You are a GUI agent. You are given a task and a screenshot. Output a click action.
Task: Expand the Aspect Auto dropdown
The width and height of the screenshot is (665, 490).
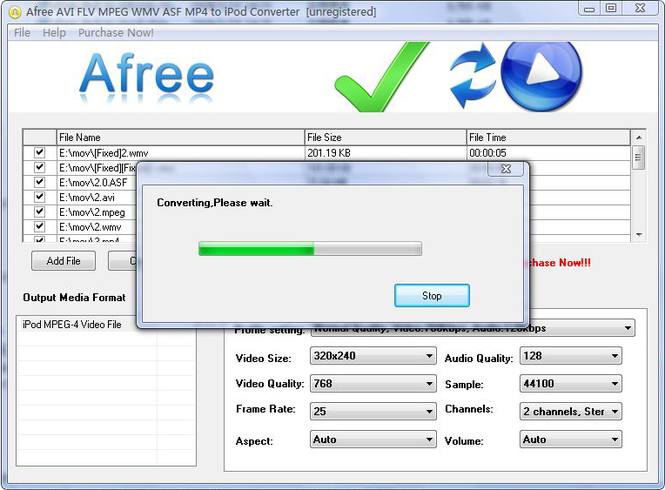373,439
